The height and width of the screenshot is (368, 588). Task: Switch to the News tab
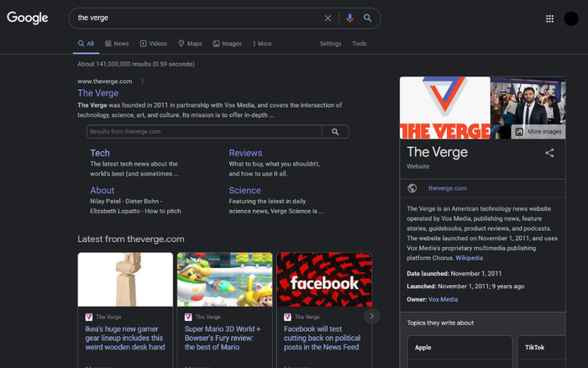pyautogui.click(x=117, y=44)
